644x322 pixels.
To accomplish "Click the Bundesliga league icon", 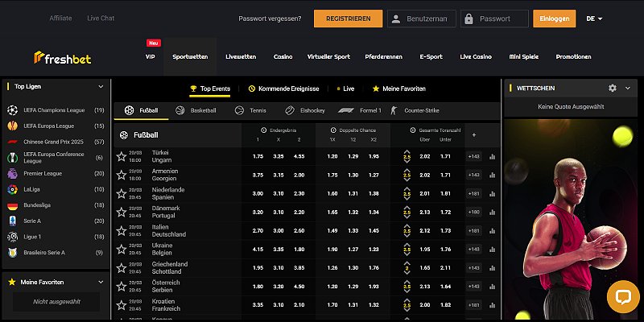I will click(12, 205).
